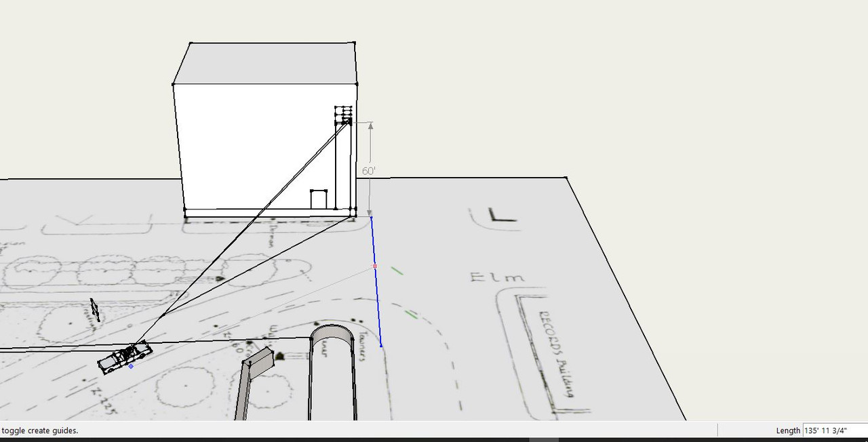Select the arched tunnel object
This screenshot has width=868, height=442.
pyautogui.click(x=332, y=372)
